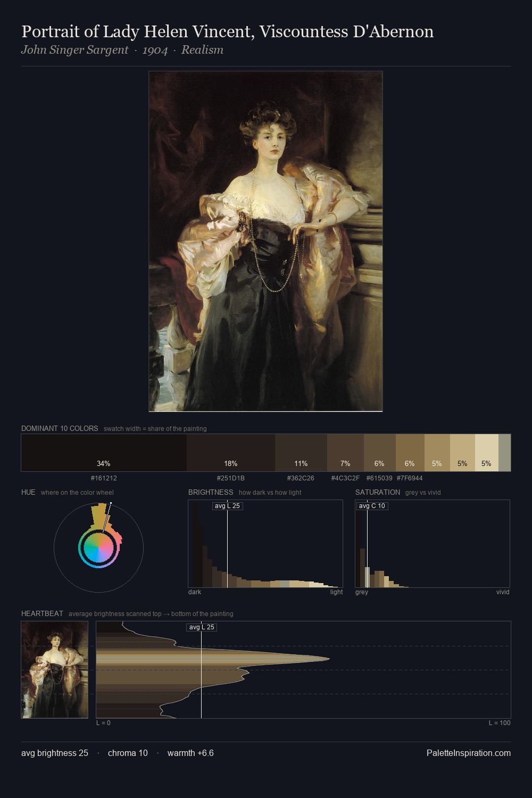The width and height of the screenshot is (532, 798).
Task: Click the BRIGHTNESS section heading
Action: [211, 492]
